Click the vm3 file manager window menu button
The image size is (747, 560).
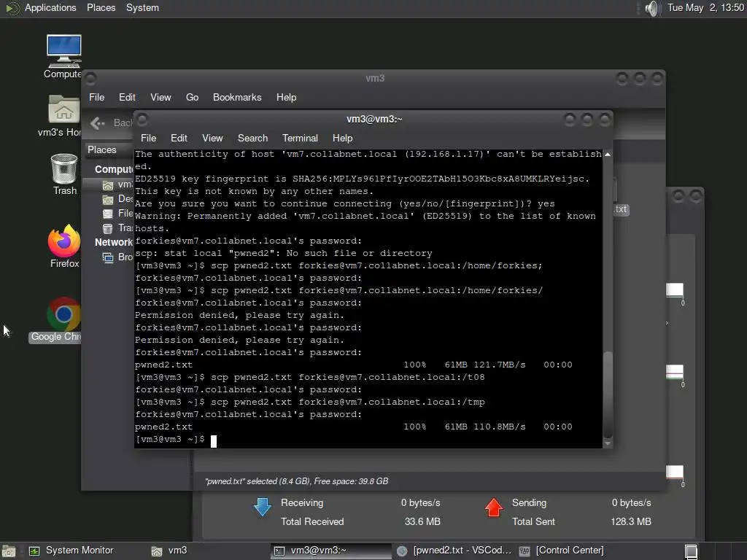(x=90, y=79)
